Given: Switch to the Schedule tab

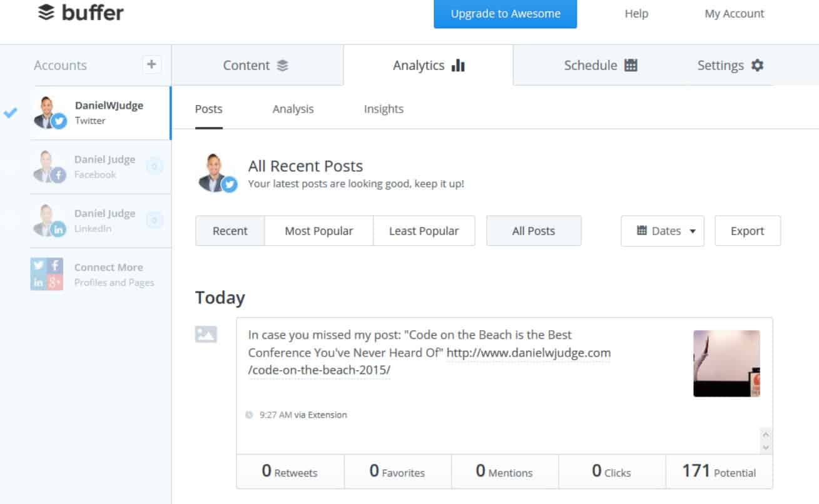Looking at the screenshot, I should (x=601, y=65).
